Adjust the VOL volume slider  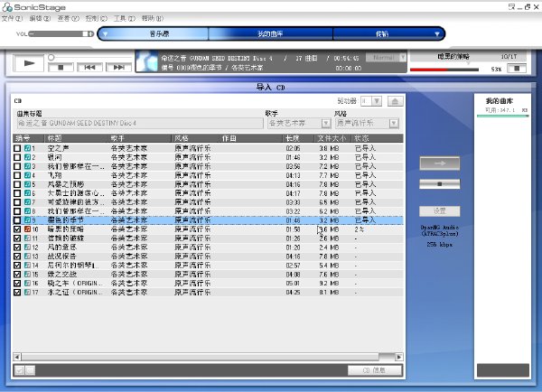click(61, 34)
